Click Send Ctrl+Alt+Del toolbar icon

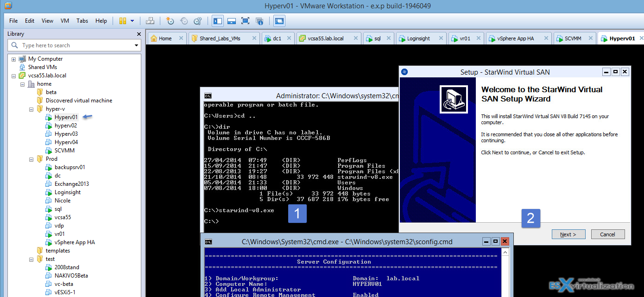tap(150, 21)
